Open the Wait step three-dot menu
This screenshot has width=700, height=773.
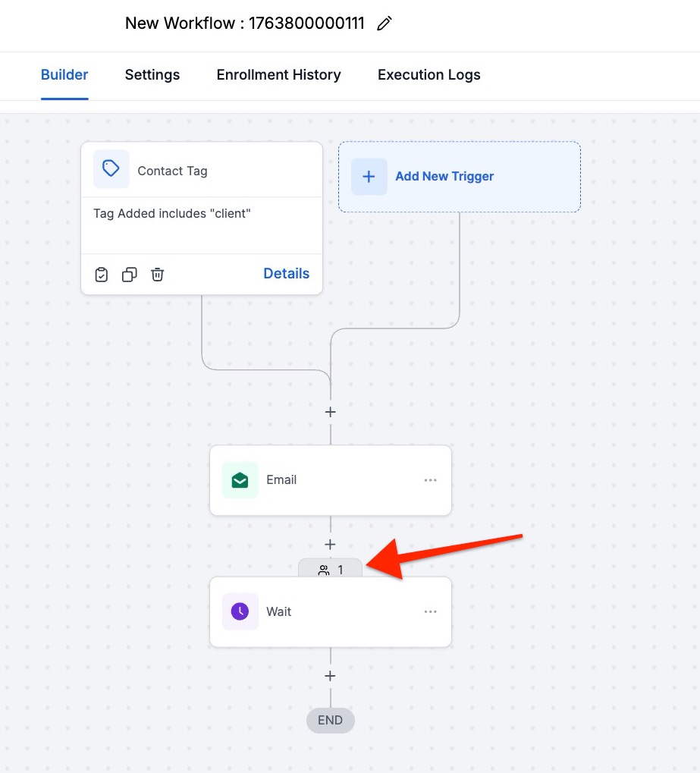(x=431, y=612)
